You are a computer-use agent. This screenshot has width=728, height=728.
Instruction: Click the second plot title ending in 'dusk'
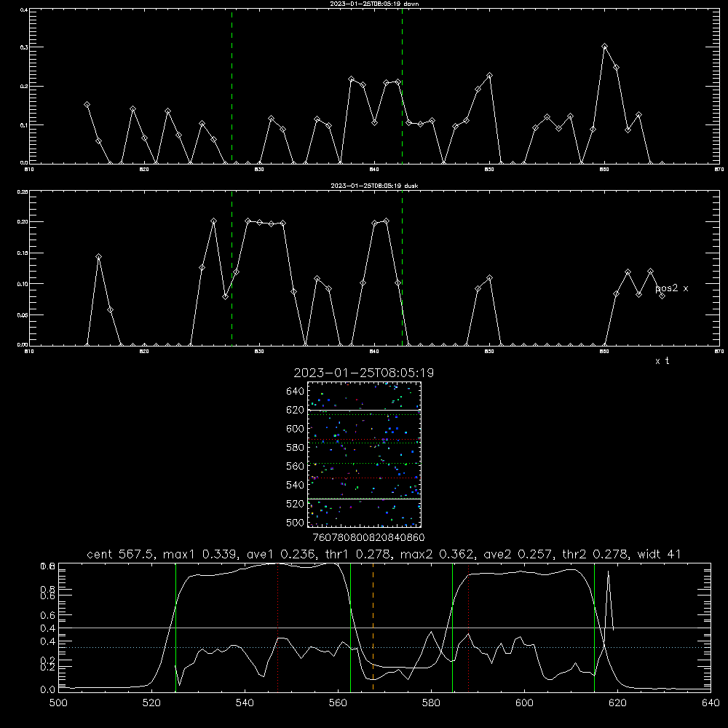(x=374, y=186)
